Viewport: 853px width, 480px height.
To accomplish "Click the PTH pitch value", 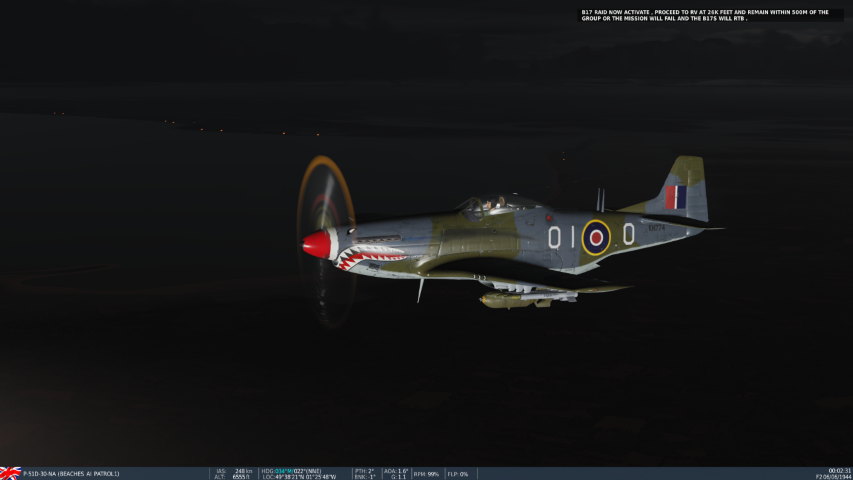I will [x=364, y=470].
